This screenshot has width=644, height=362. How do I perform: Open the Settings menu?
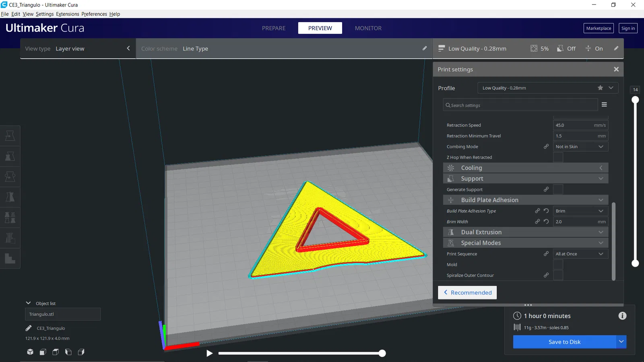pos(45,14)
